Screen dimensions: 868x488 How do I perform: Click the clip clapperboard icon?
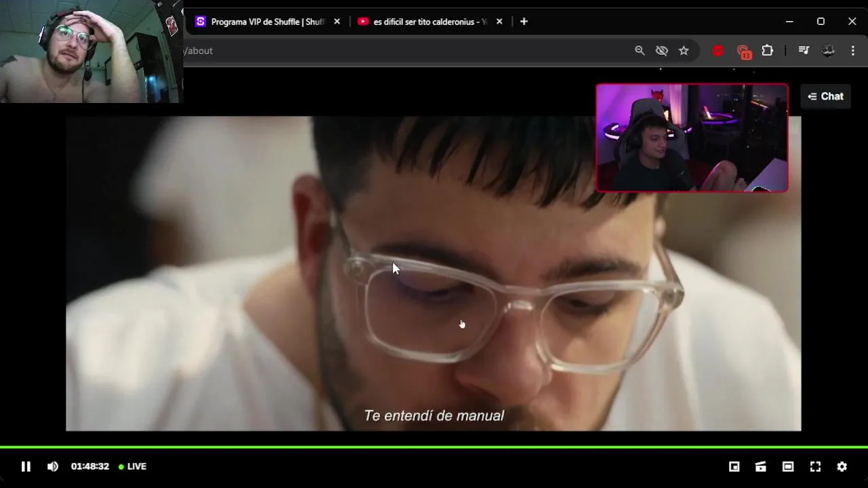pos(761,466)
